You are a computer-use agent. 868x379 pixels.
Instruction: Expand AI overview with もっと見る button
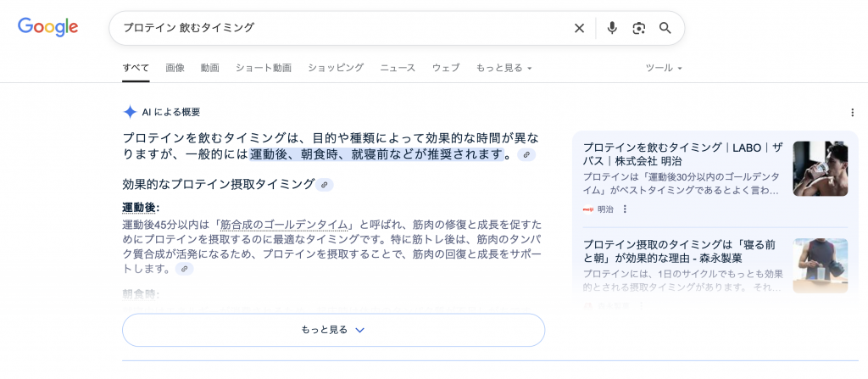click(333, 330)
